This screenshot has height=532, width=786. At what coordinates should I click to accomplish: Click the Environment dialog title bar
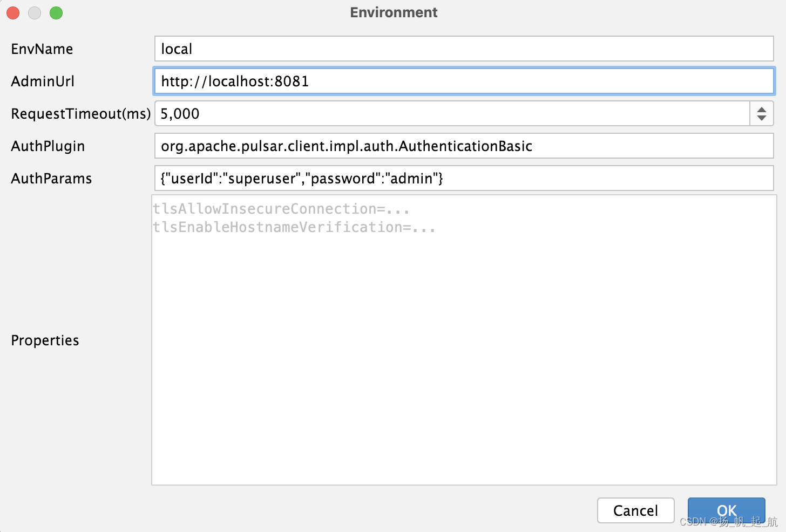(393, 12)
